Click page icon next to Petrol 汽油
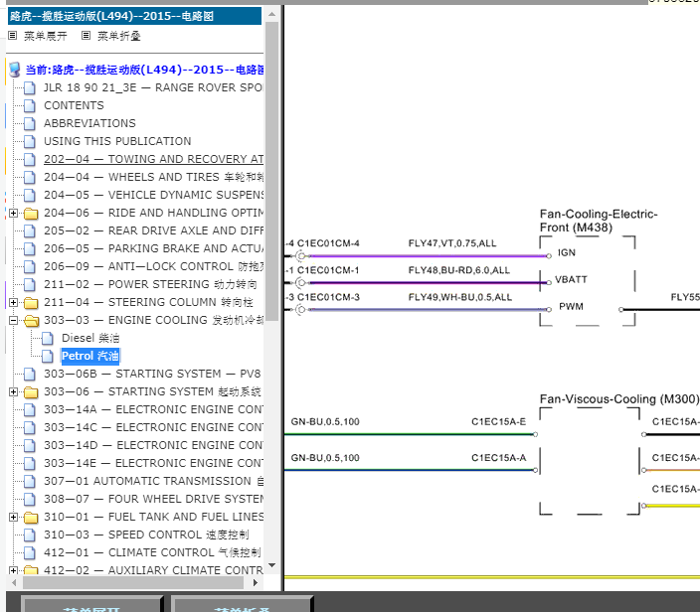The width and height of the screenshot is (700, 612). (x=48, y=356)
